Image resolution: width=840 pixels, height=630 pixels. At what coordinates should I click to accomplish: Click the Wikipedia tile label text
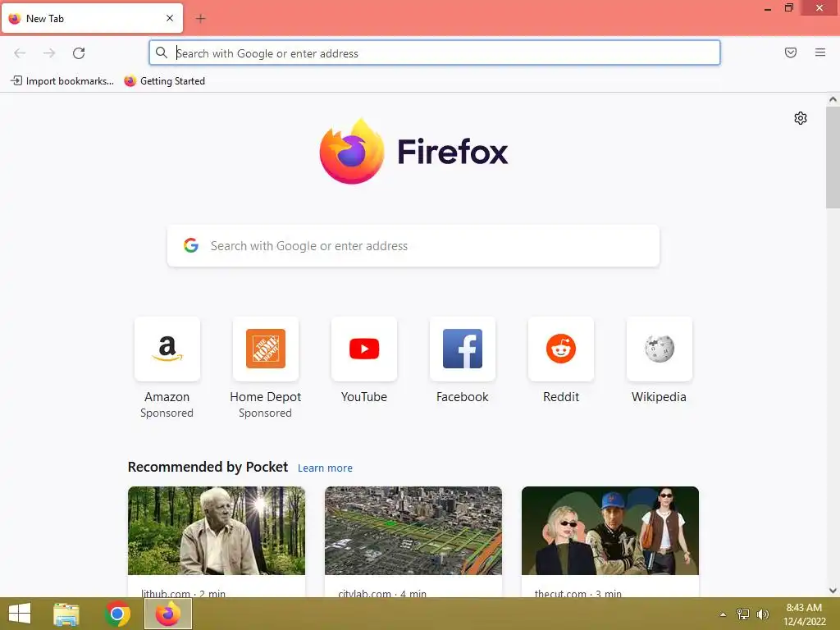click(659, 397)
